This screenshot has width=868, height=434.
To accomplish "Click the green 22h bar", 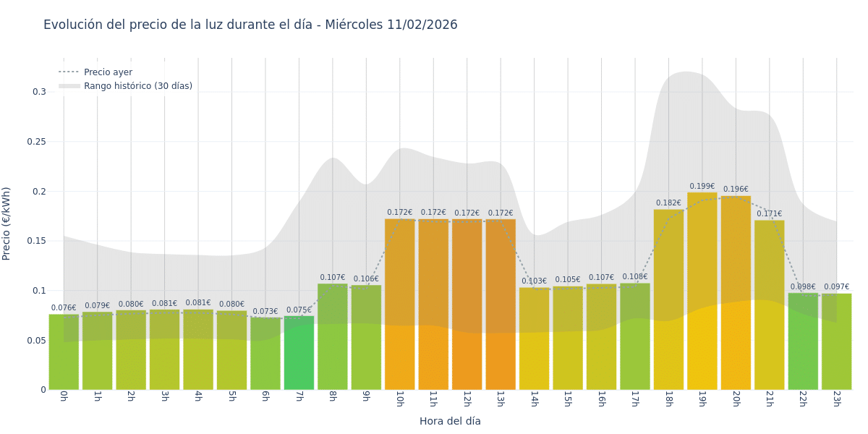I will pyautogui.click(x=802, y=340).
